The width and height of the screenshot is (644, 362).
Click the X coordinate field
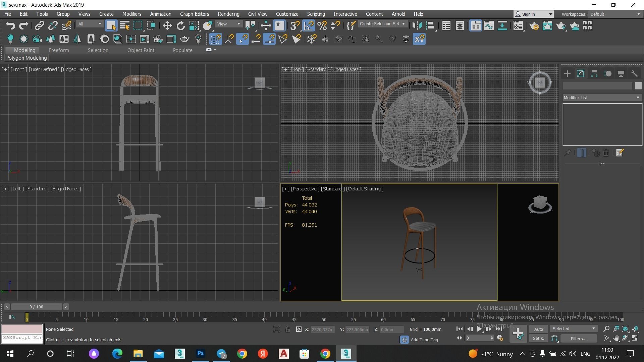322,329
